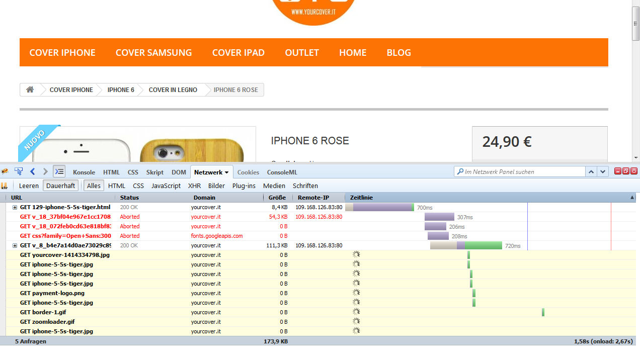
Task: Open HOME link in orange navigation
Action: [353, 52]
